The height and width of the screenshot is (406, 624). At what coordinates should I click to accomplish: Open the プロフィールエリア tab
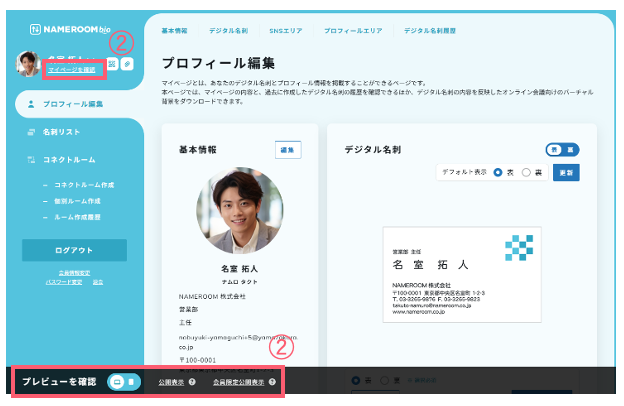pos(353,31)
